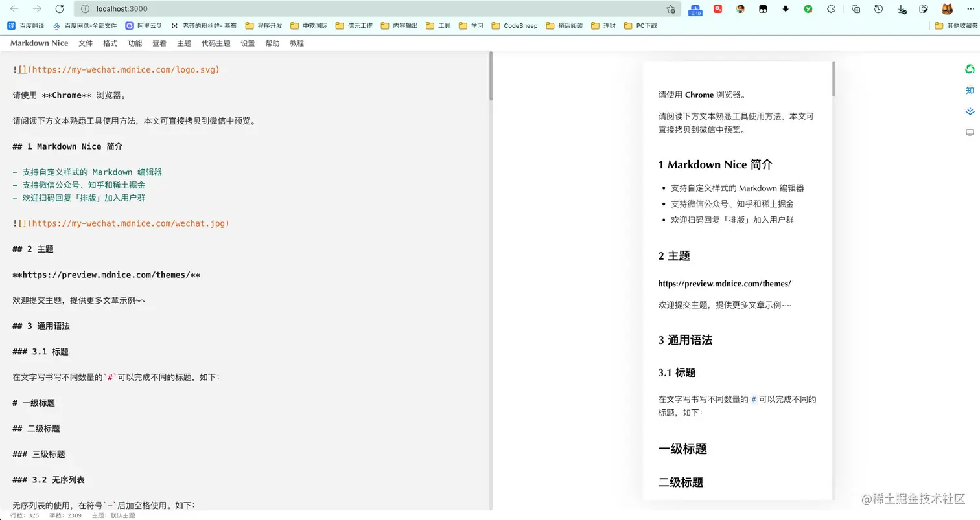Click the editor pane vertical scrollbar
This screenshot has width=980, height=520.
tap(491, 76)
